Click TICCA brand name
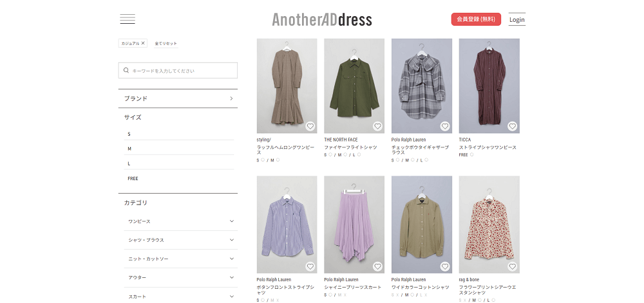644x303 pixels. 465,140
